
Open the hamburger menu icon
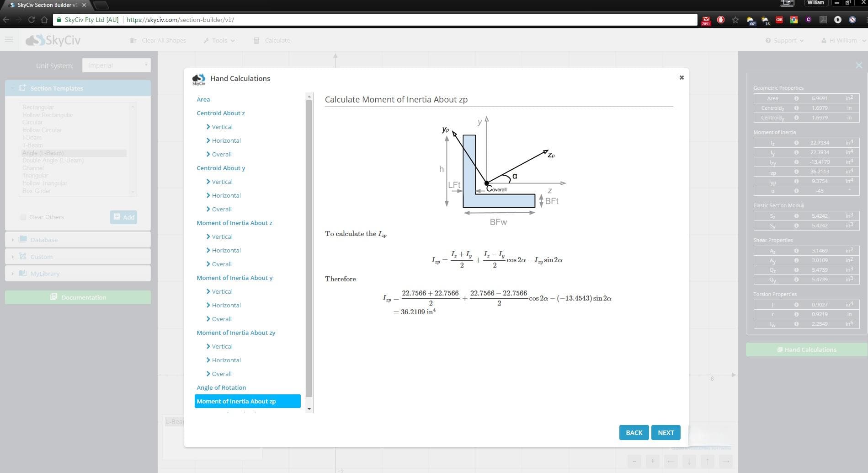pos(9,40)
